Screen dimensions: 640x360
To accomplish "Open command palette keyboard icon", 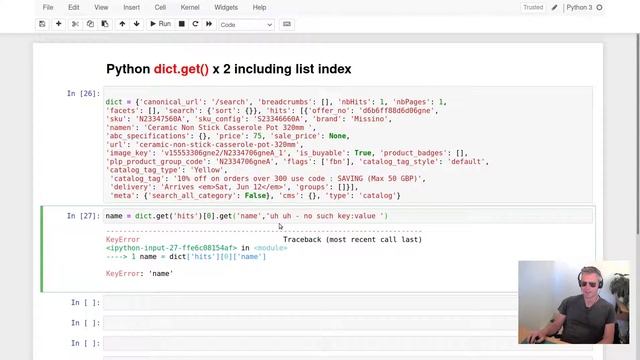I will 287,24.
